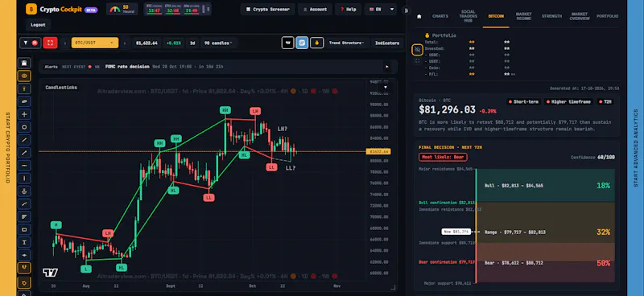This screenshot has height=296, width=644.
Task: Open the chart options dropdown arrow near price axis
Action: click(x=386, y=88)
